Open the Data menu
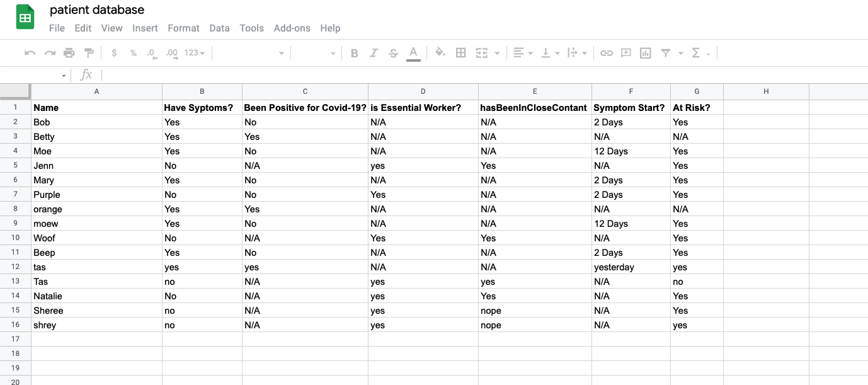868x385 pixels. click(219, 28)
